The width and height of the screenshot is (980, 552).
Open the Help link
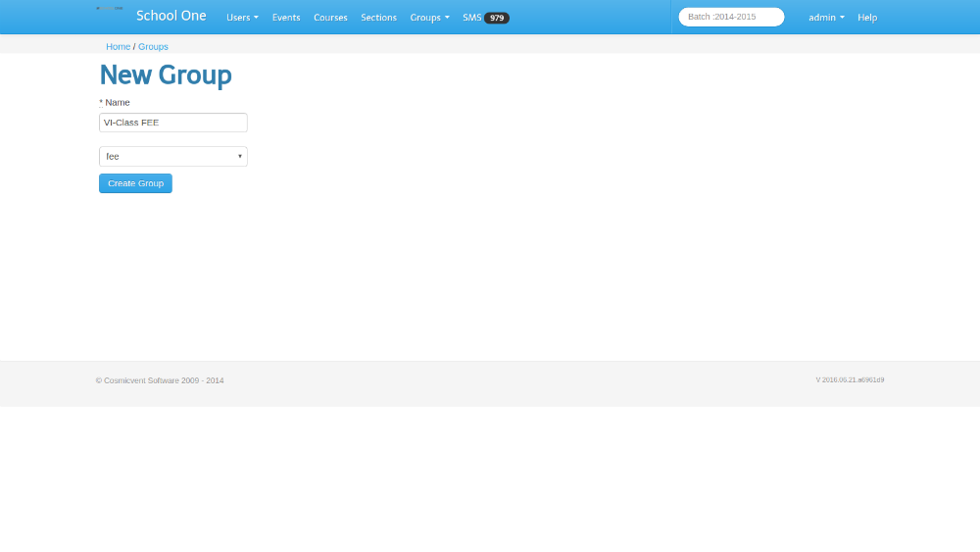coord(867,18)
